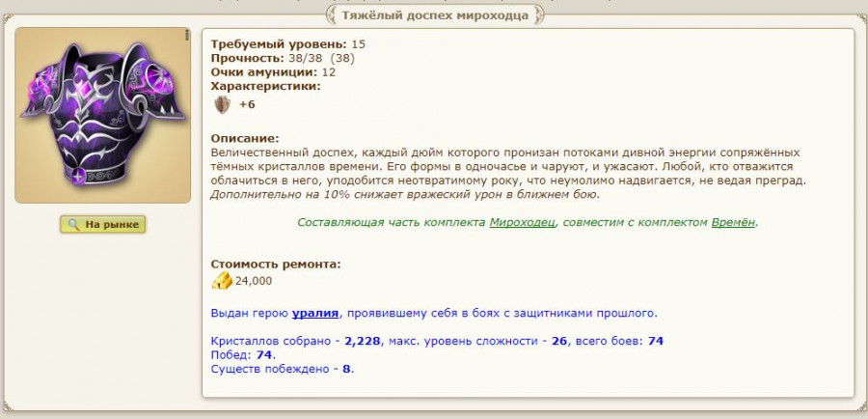Open the 'Времён' set link
The width and height of the screenshot is (868, 419).
click(733, 222)
